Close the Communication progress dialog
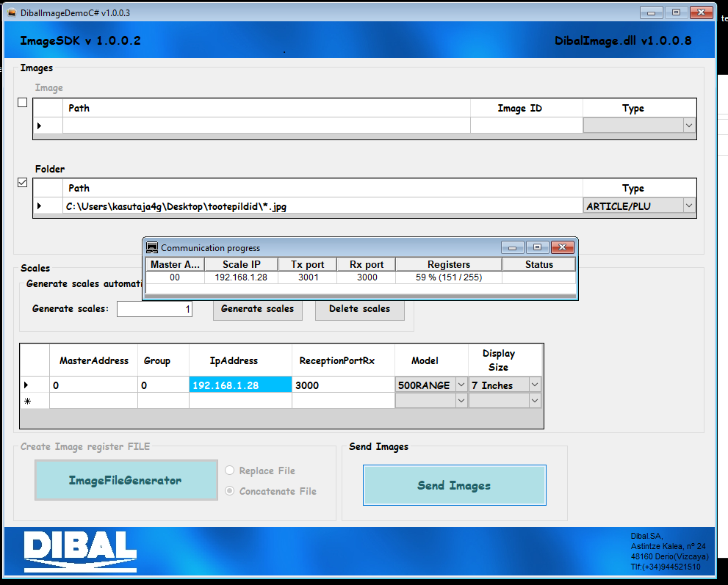 (562, 247)
